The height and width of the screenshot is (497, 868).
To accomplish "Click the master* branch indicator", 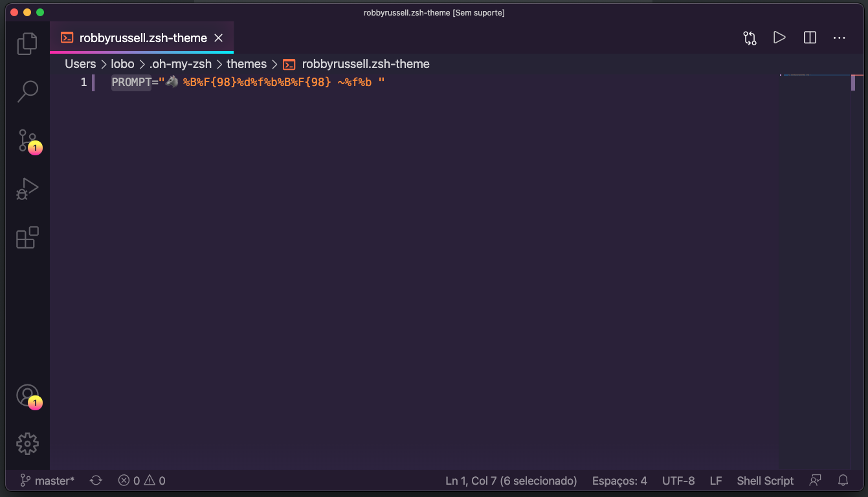I will coord(47,481).
